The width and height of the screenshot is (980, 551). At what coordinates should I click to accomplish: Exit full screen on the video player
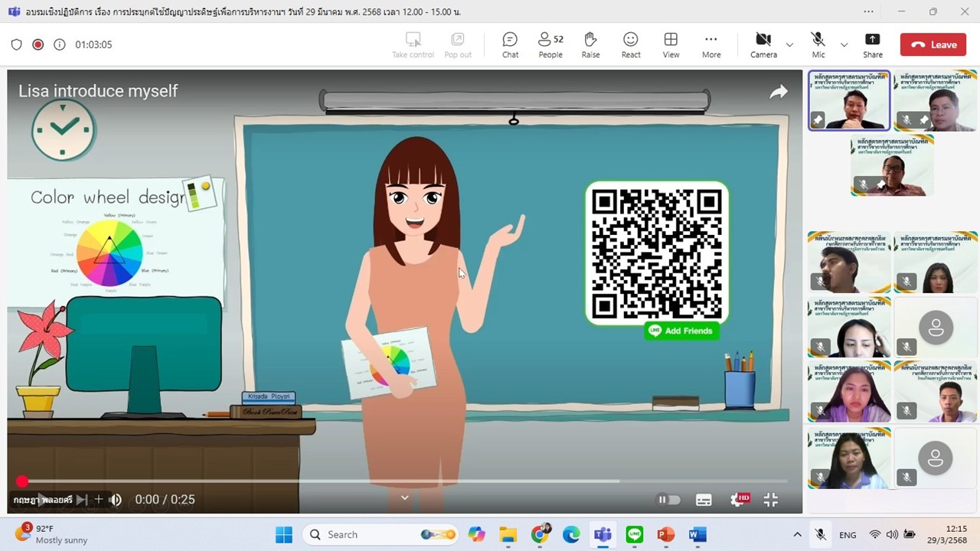coord(771,500)
